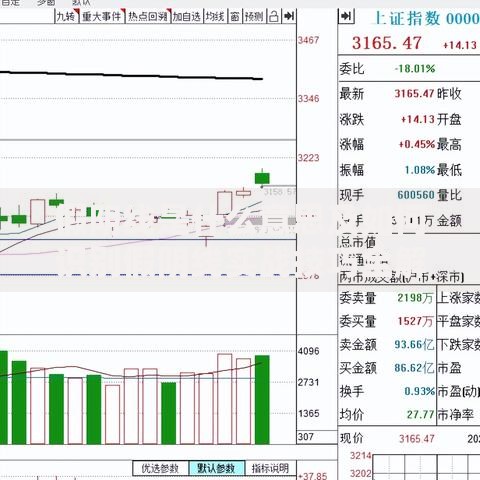
Task: Open 重大事件 in the chart toolbar
Action: (x=102, y=16)
